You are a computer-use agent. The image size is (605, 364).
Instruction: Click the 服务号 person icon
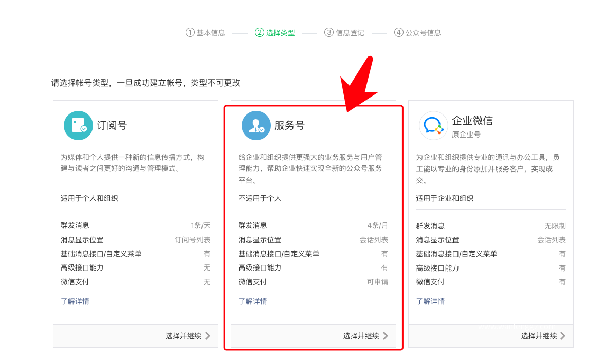tap(255, 125)
